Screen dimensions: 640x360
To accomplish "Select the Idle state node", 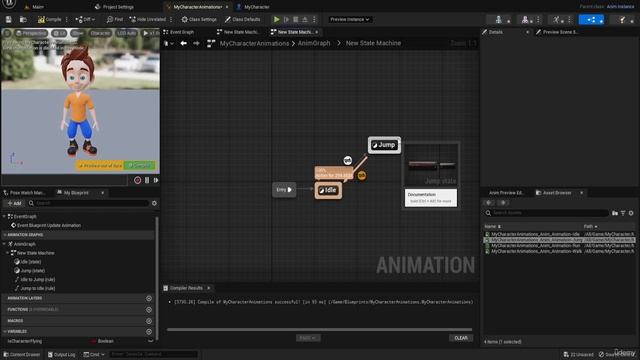I will 328,190.
